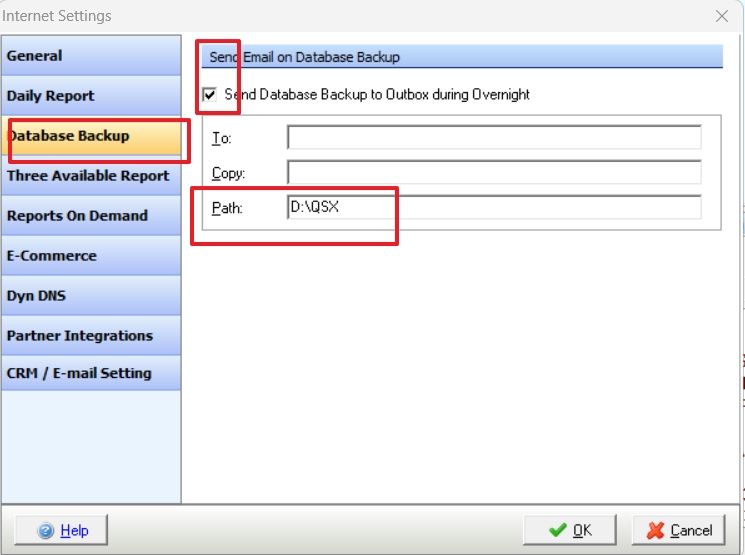The height and width of the screenshot is (555, 745).
Task: Click the blue Help question-mark icon
Action: [x=46, y=530]
